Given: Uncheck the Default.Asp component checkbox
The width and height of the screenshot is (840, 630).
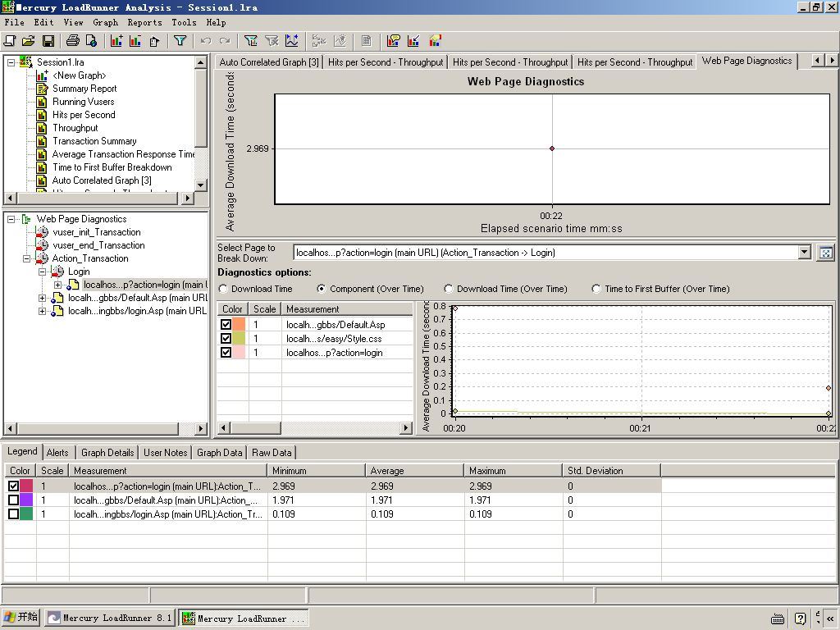Looking at the screenshot, I should pyautogui.click(x=226, y=325).
